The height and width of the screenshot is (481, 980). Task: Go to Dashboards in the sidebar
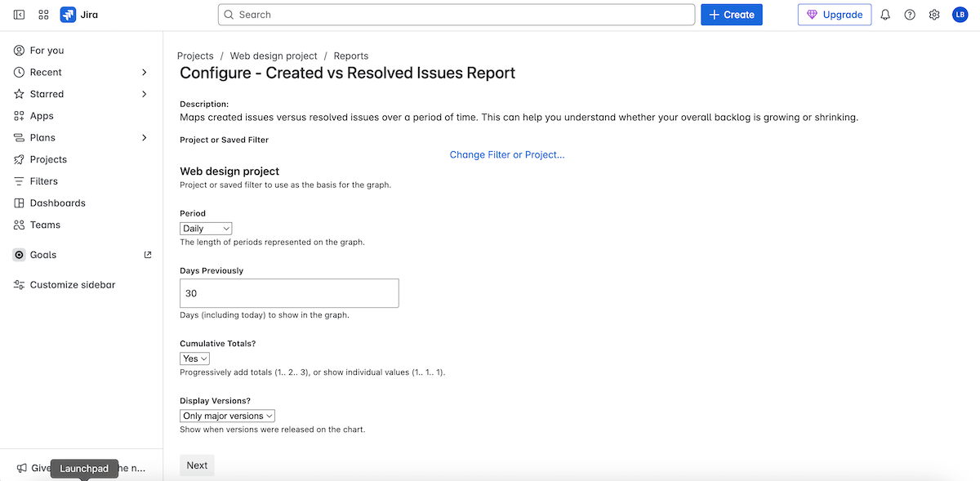(57, 203)
